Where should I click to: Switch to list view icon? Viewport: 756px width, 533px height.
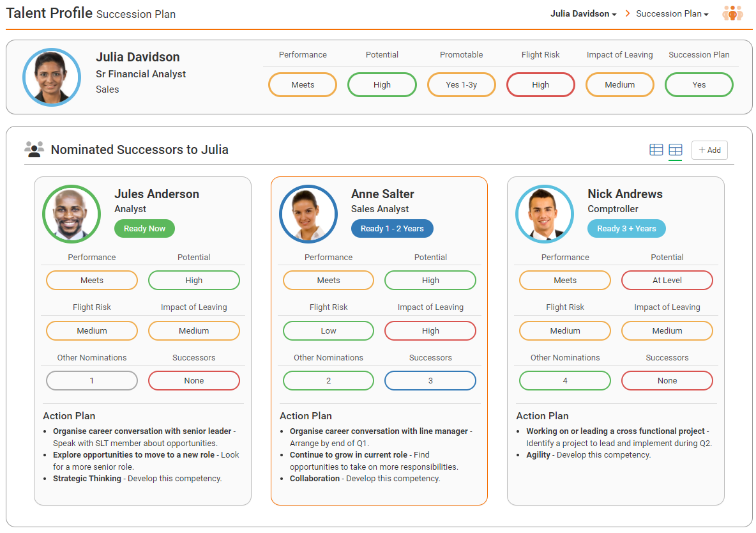(x=656, y=150)
